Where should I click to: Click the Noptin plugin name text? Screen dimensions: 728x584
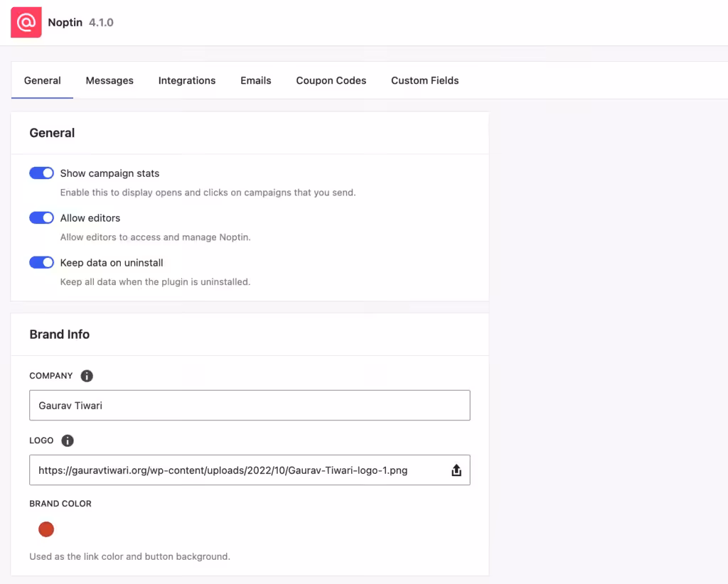point(65,22)
